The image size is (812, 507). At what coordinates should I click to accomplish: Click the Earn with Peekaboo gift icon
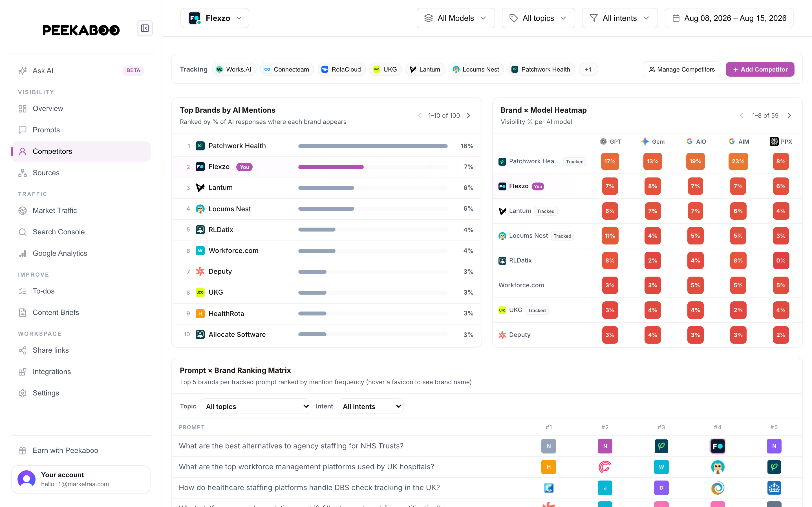[23, 451]
